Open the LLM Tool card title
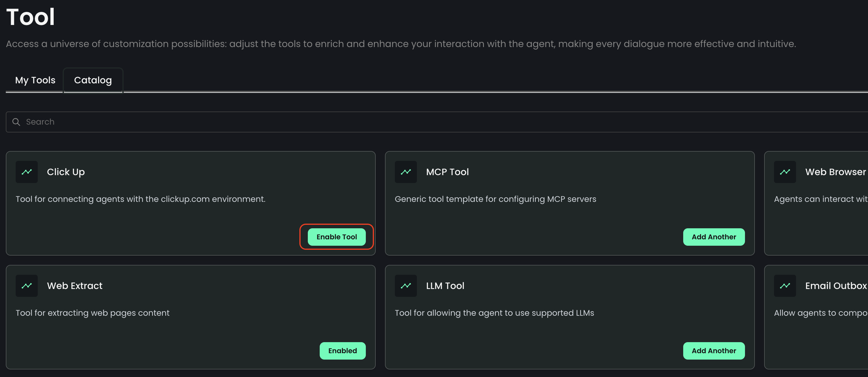This screenshot has width=868, height=377. (445, 286)
